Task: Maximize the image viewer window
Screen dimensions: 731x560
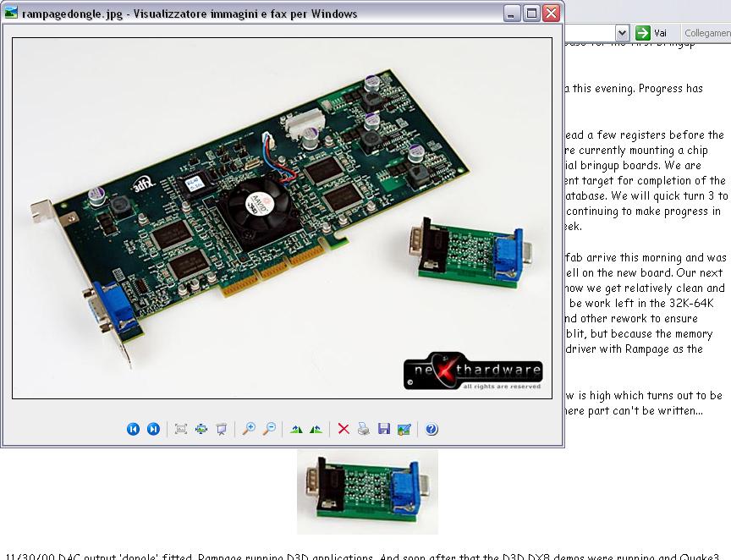Action: pos(531,14)
